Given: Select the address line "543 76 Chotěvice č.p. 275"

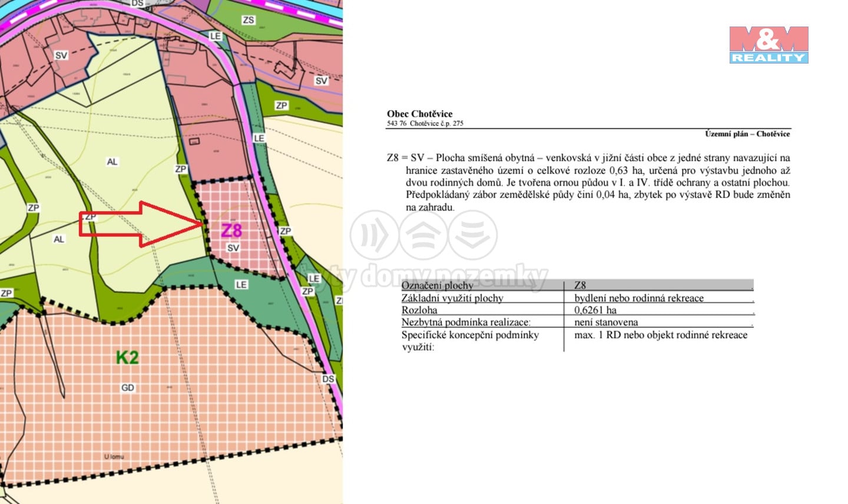Looking at the screenshot, I should coord(425,124).
